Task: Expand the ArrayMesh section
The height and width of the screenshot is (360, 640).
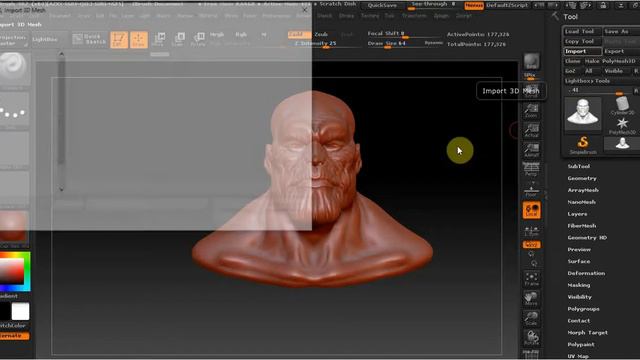Action: tap(583, 190)
